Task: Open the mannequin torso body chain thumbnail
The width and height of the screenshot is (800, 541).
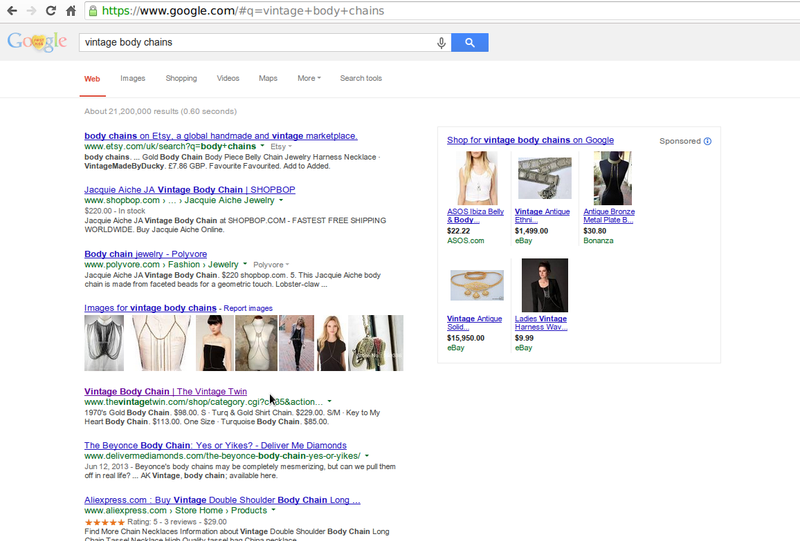Action: 256,343
